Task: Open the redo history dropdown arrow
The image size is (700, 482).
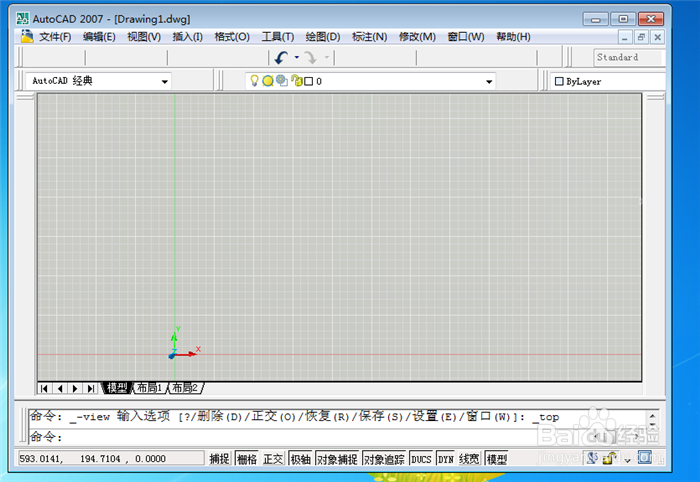Action: click(x=327, y=57)
